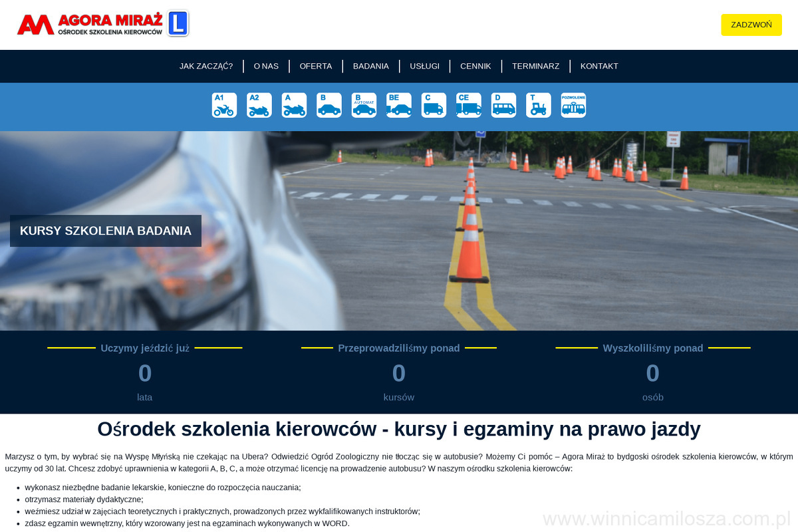Open the category A motorcycle icon
Screen dimensions: 798x532
[294, 105]
